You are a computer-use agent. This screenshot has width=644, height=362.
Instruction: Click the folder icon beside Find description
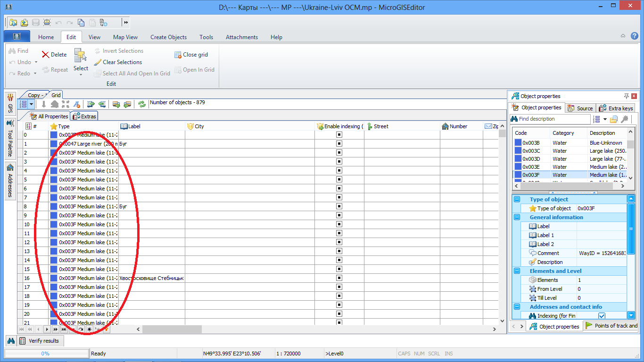tap(614, 119)
